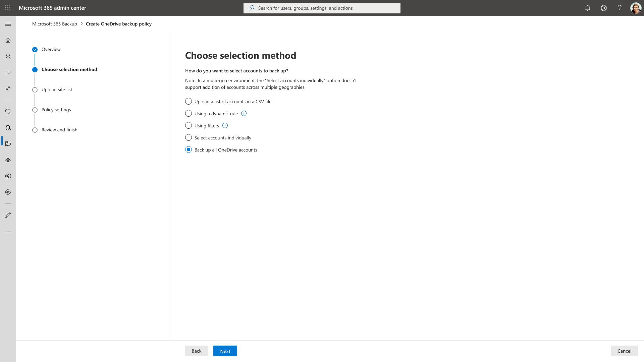The image size is (644, 362).
Task: Jump to the Upload site list step
Action: pos(52,89)
